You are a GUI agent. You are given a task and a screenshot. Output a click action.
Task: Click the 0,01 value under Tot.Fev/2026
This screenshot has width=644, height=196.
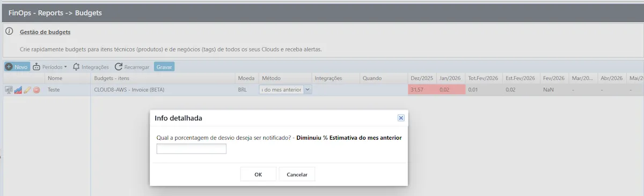(x=484, y=90)
